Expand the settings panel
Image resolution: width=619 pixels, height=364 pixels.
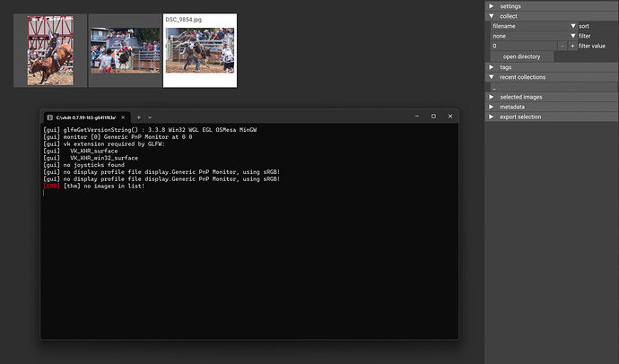(552, 6)
